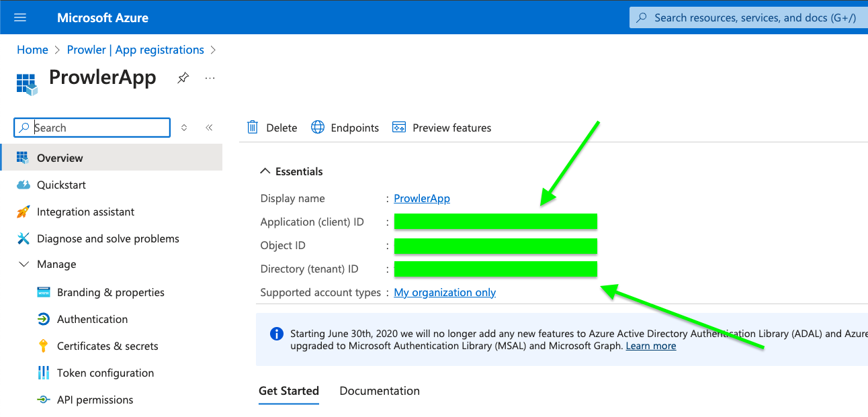The width and height of the screenshot is (868, 417).
Task: Click the API permissions icon
Action: [44, 400]
